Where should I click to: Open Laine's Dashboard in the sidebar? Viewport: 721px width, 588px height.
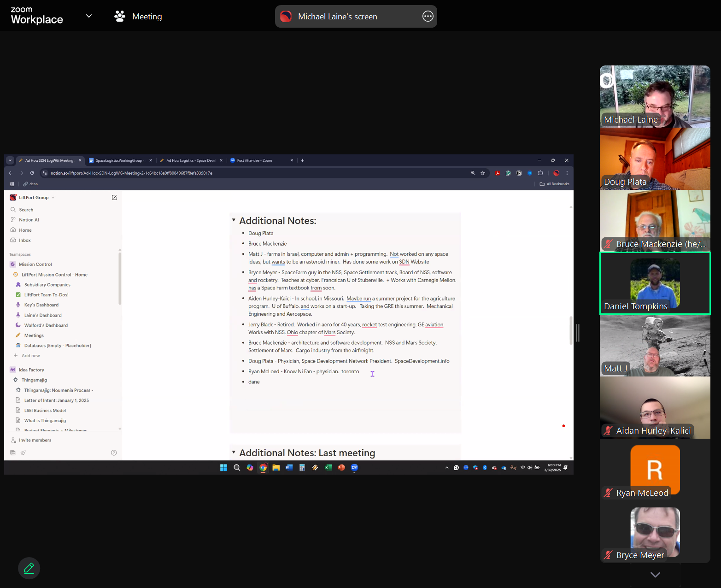[x=43, y=316]
